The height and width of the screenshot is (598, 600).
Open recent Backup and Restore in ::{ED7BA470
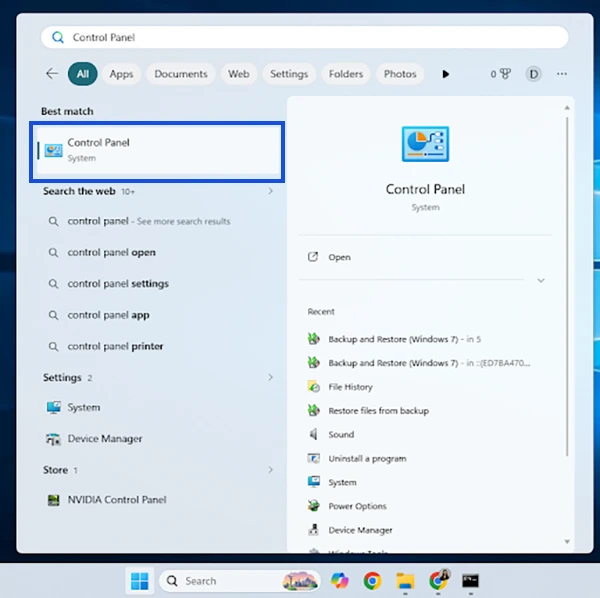click(x=419, y=363)
